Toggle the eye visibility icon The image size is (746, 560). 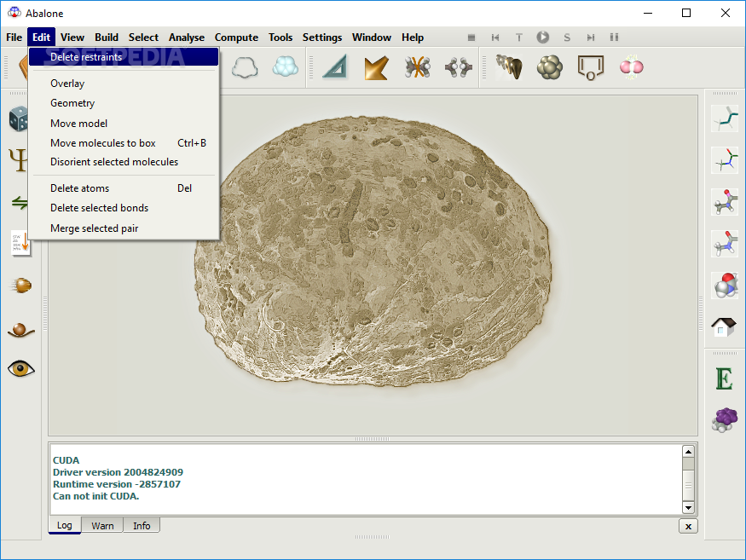[x=21, y=369]
